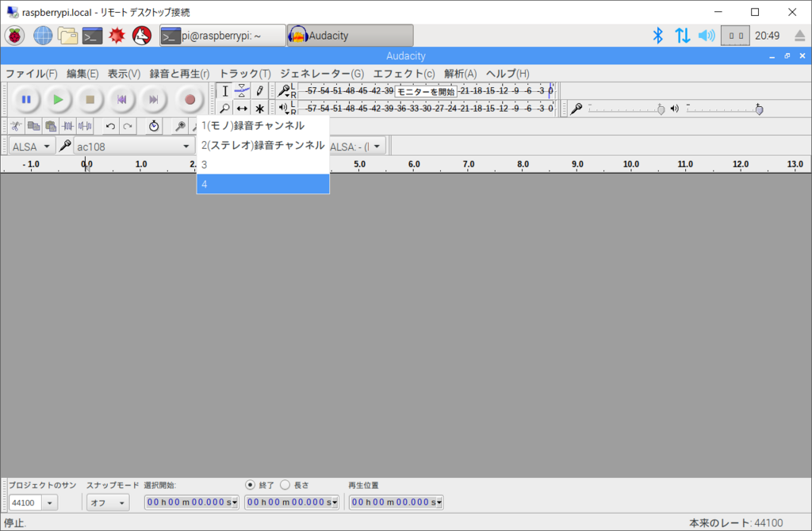Click the Trim audio icon
812x531 pixels.
[x=68, y=126]
